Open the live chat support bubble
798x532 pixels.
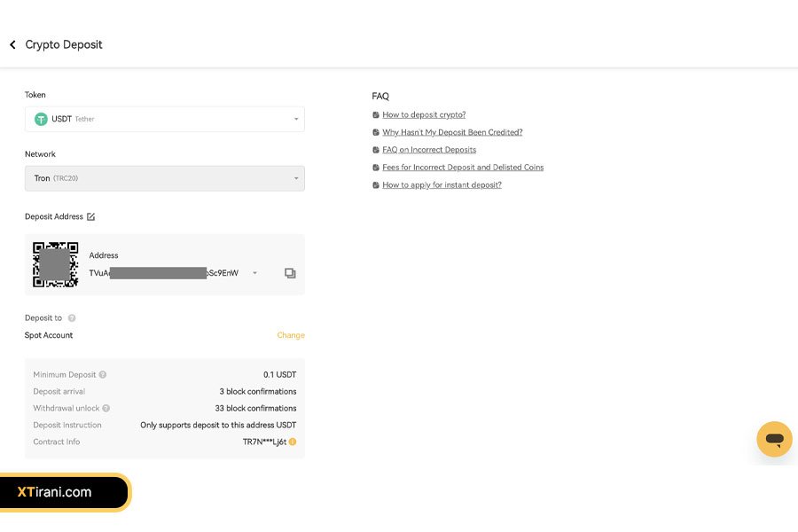pos(774,439)
